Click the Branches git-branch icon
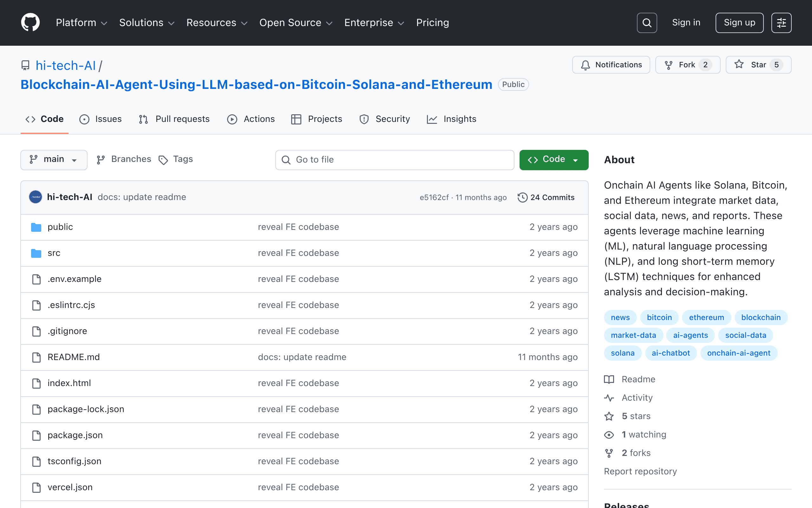 [101, 160]
